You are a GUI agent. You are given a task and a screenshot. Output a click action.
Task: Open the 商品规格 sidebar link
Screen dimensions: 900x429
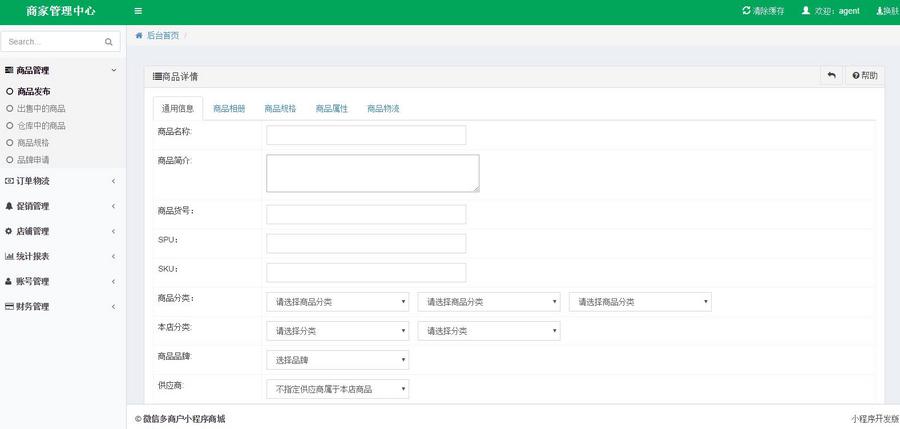click(33, 142)
